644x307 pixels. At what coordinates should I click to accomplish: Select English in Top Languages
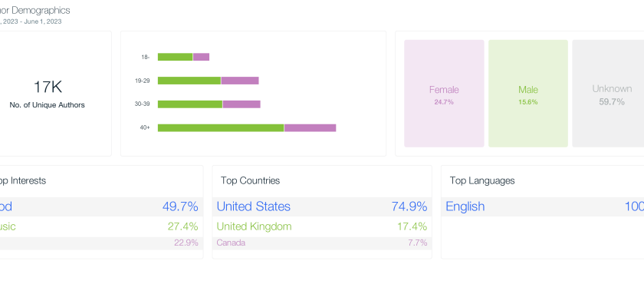[465, 206]
